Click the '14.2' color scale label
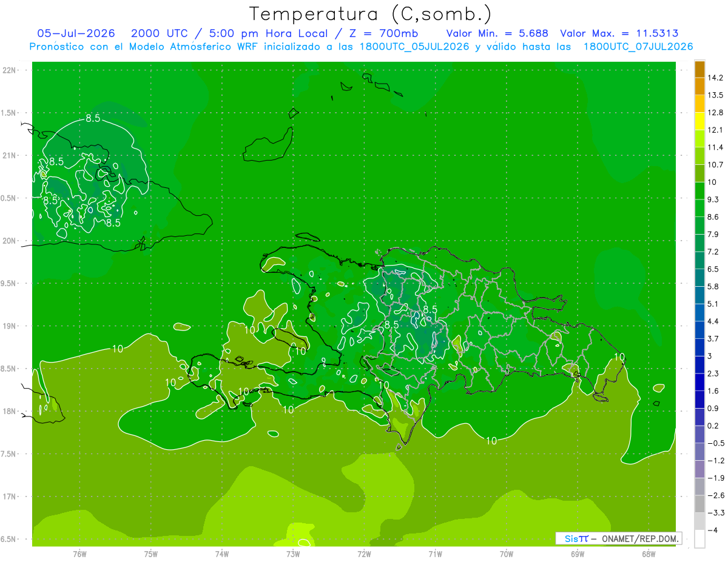Image resolution: width=728 pixels, height=562 pixels. point(715,78)
